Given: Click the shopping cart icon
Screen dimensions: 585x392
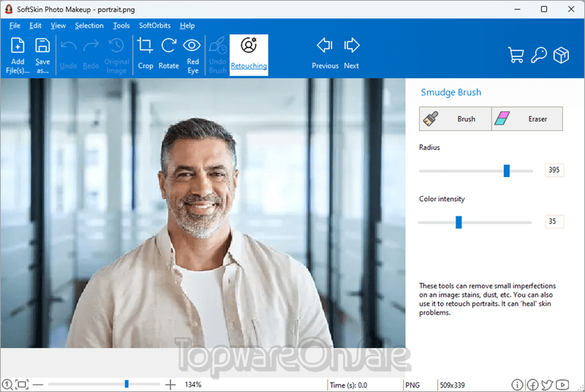Looking at the screenshot, I should point(516,55).
